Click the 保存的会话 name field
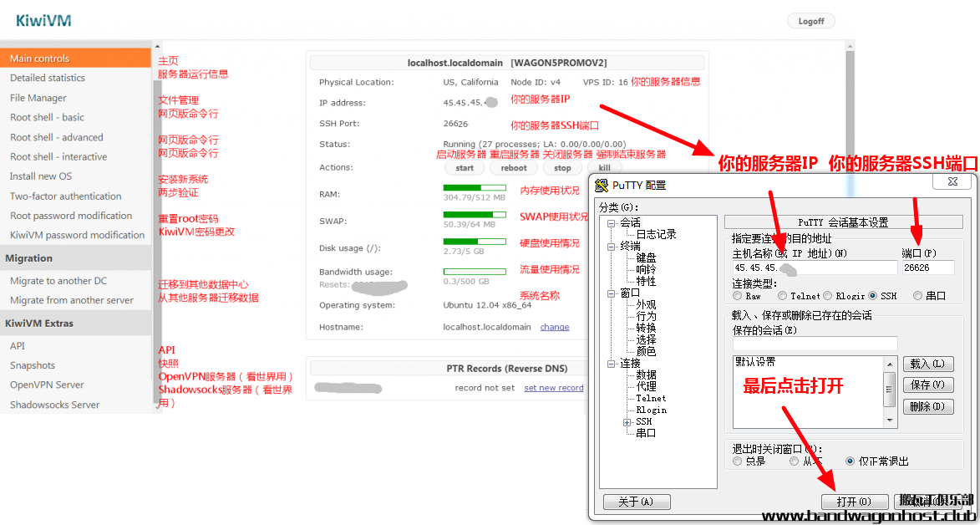980x525 pixels. 815,344
